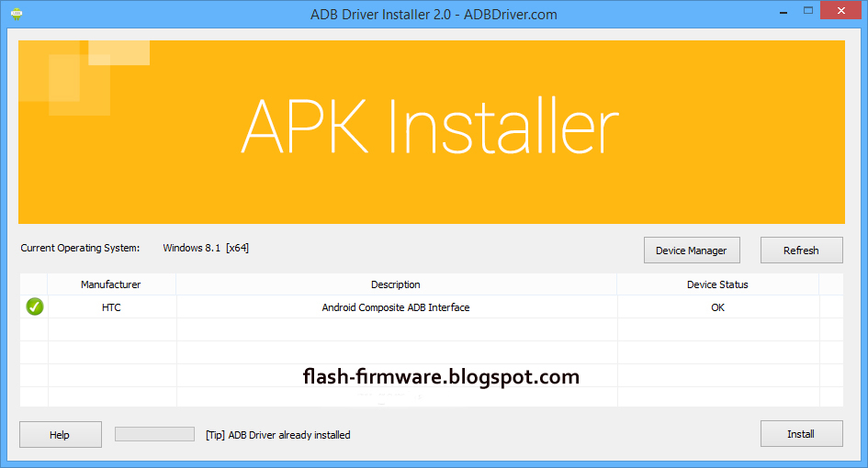868x468 pixels.
Task: Minimize the ADB Driver Installer window
Action: [783, 11]
